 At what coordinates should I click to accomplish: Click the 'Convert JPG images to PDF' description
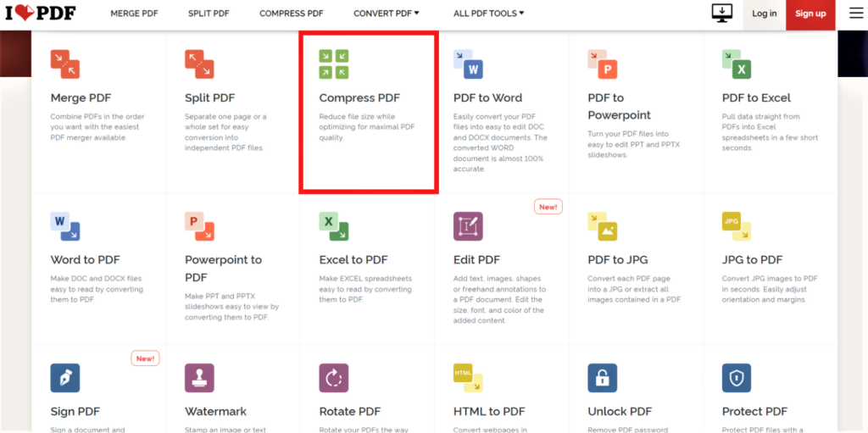pyautogui.click(x=770, y=289)
